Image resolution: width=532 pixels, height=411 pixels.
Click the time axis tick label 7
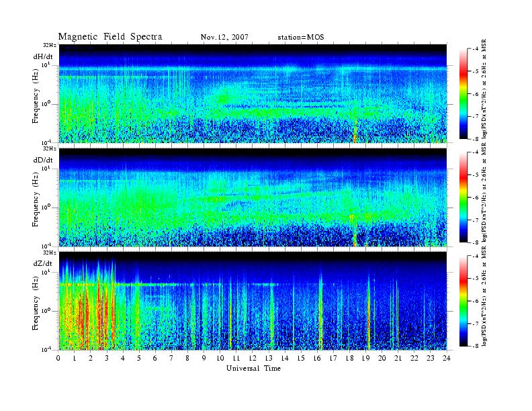coord(171,358)
